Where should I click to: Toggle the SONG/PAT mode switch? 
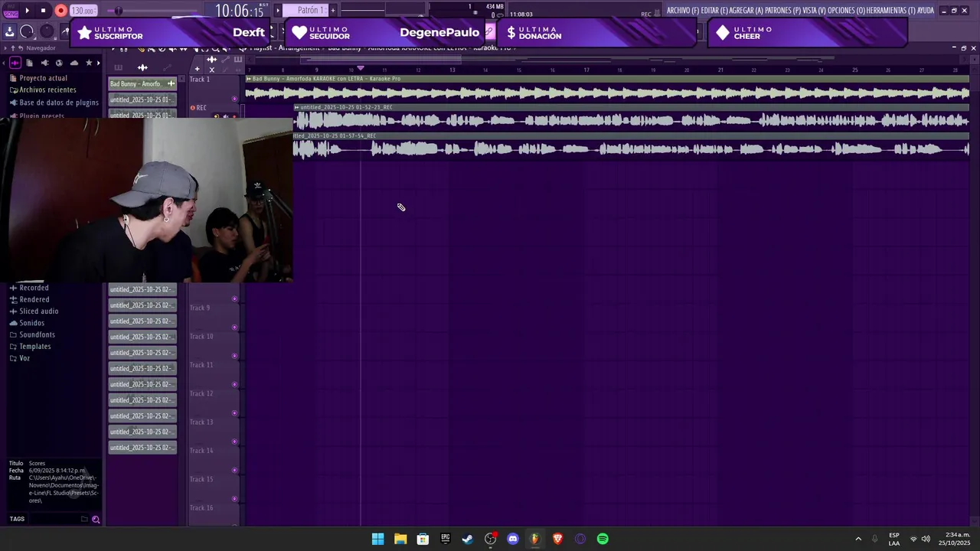coord(11,11)
